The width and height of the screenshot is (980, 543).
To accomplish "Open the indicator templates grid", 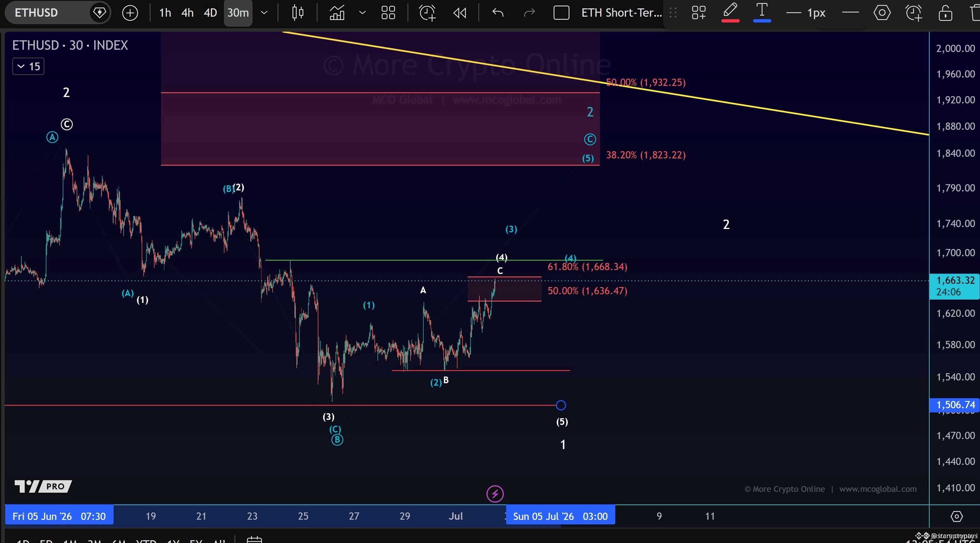I will pyautogui.click(x=388, y=13).
